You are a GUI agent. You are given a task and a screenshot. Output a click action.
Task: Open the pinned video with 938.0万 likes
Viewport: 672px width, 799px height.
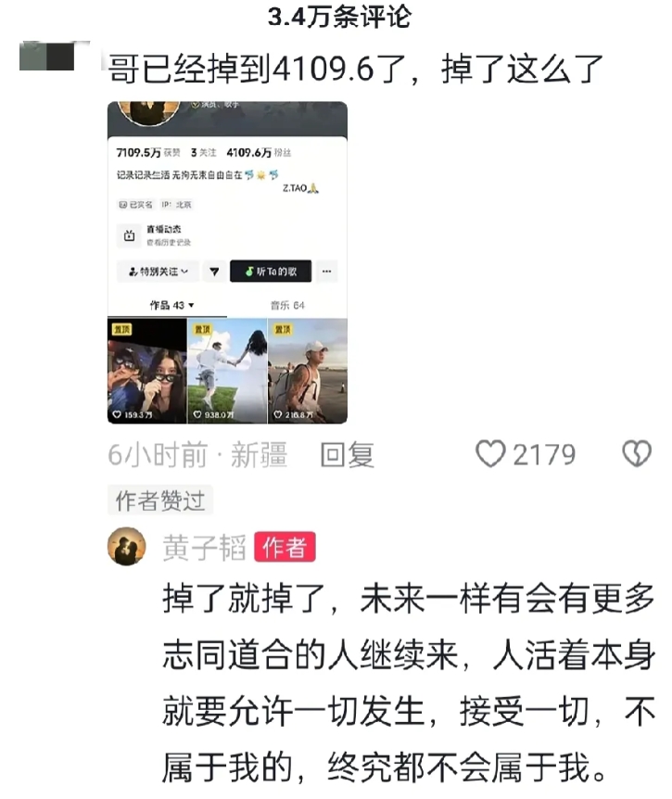coord(227,371)
